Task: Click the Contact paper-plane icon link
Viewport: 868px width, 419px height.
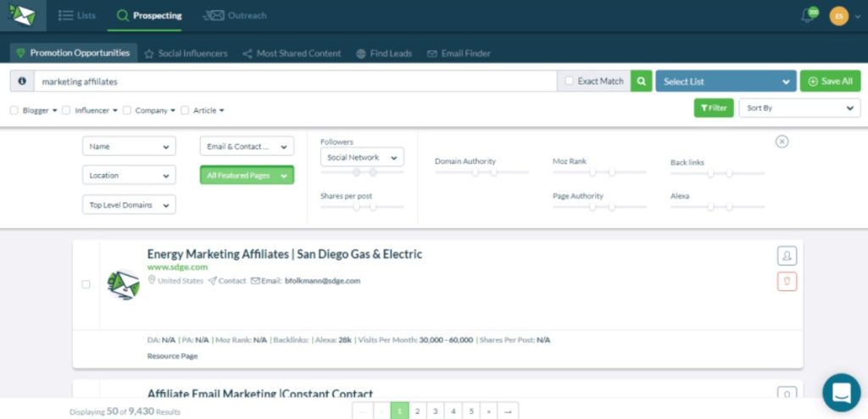Action: [227, 281]
